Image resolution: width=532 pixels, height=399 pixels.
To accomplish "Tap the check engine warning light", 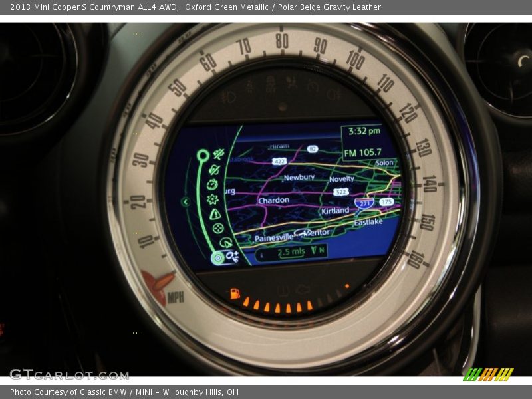I will 303,289.
